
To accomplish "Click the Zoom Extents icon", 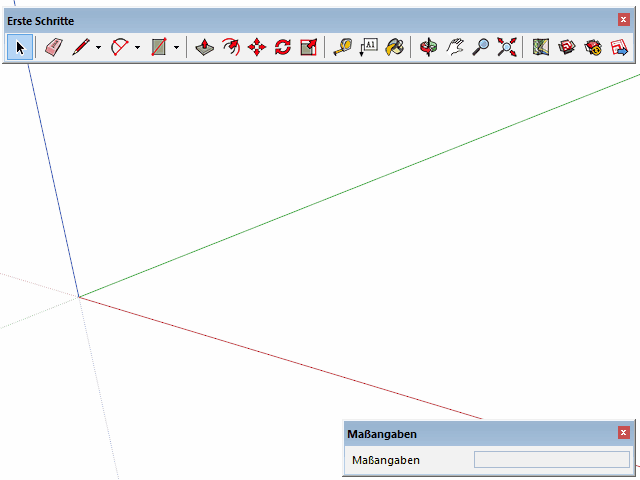I will (x=506, y=47).
